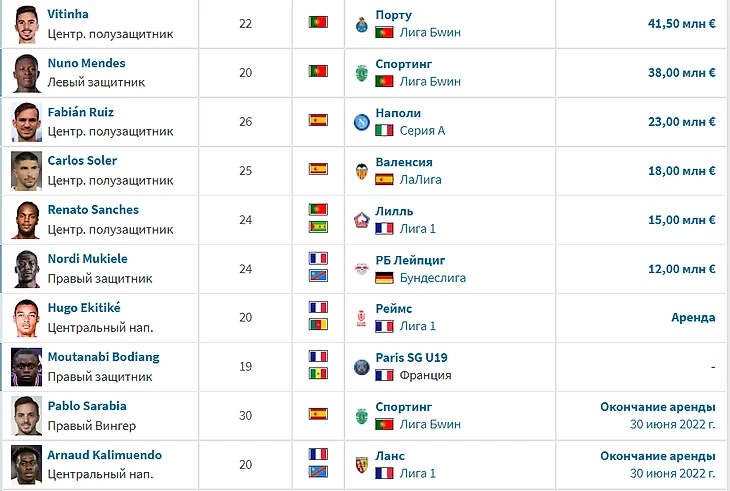Viewport: 730px width, 491px height.
Task: Click Sporting crest in Nuno Mendes row
Action: [362, 73]
